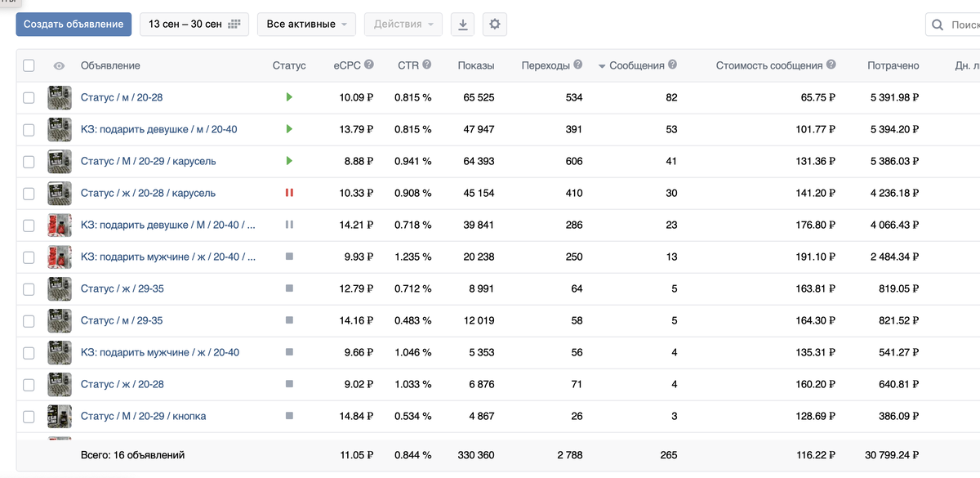The width and height of the screenshot is (980, 478).
Task: Open ad Статус / М / 20-29 / кнопка
Action: pos(143,416)
